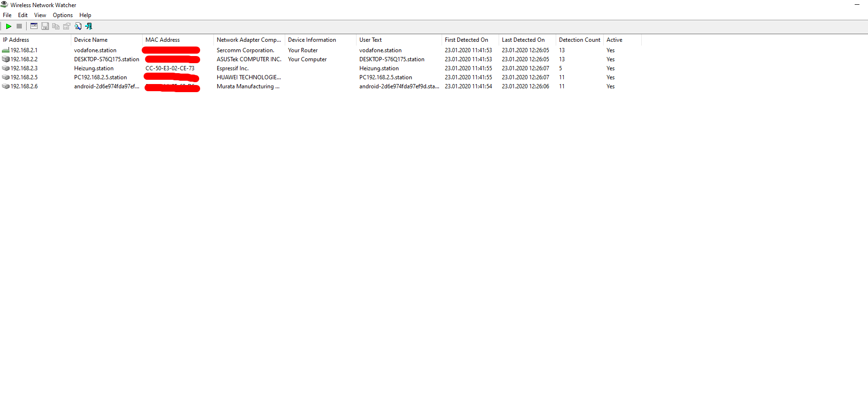Click device name PC192.168.2.5.station
Viewport: 868px width, 415px height.
(x=100, y=77)
